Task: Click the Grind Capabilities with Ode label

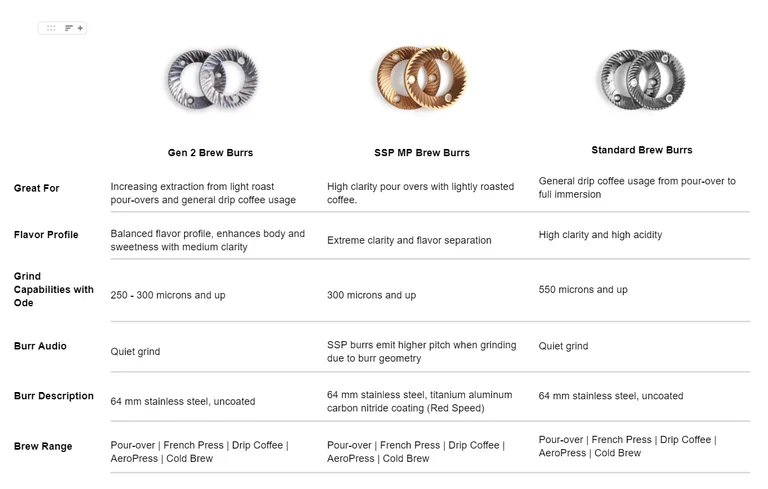Action: click(x=53, y=290)
